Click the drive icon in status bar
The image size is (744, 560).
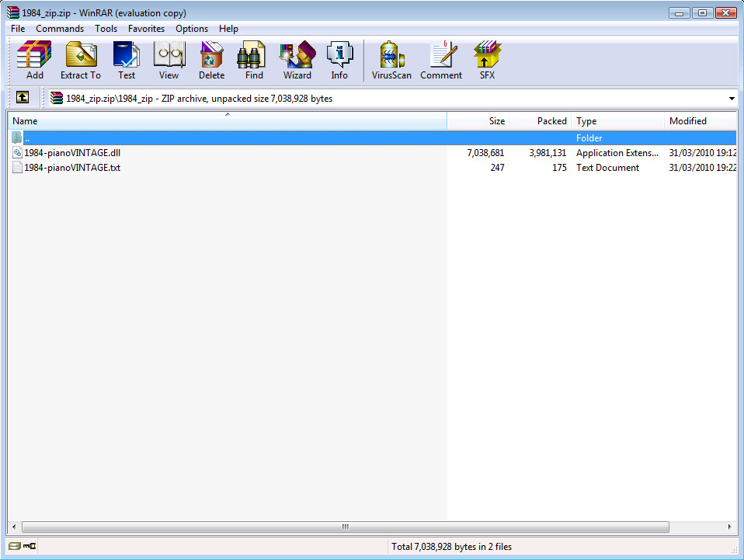coord(15,546)
